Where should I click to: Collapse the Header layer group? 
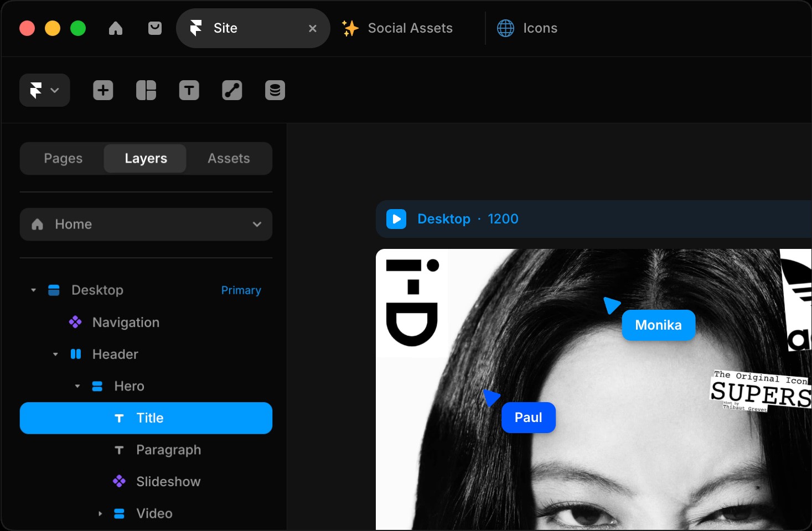(x=55, y=354)
